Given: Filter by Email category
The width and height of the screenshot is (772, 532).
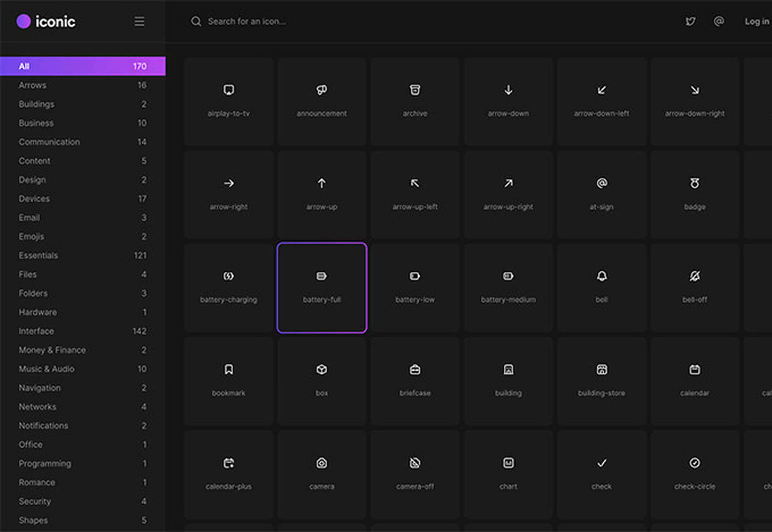Looking at the screenshot, I should (83, 217).
